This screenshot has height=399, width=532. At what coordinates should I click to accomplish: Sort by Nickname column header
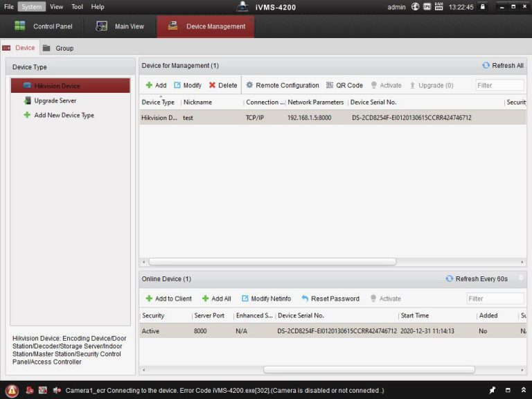pyautogui.click(x=197, y=102)
